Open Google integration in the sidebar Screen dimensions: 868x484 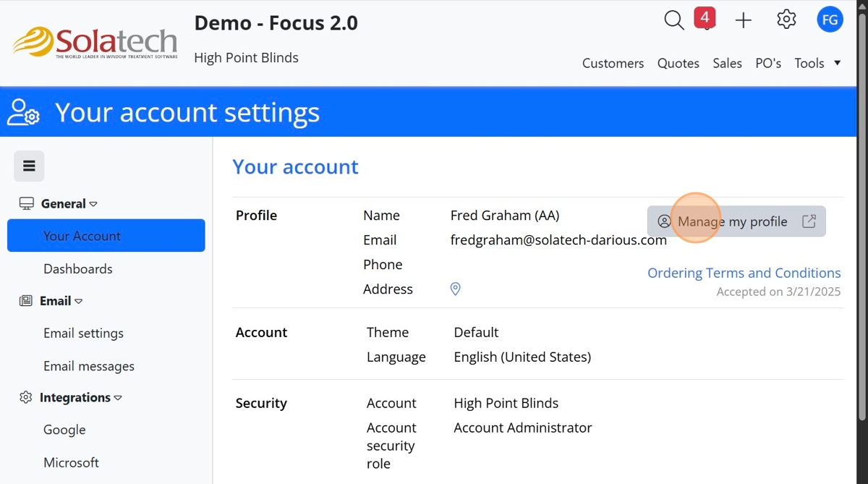pyautogui.click(x=64, y=430)
